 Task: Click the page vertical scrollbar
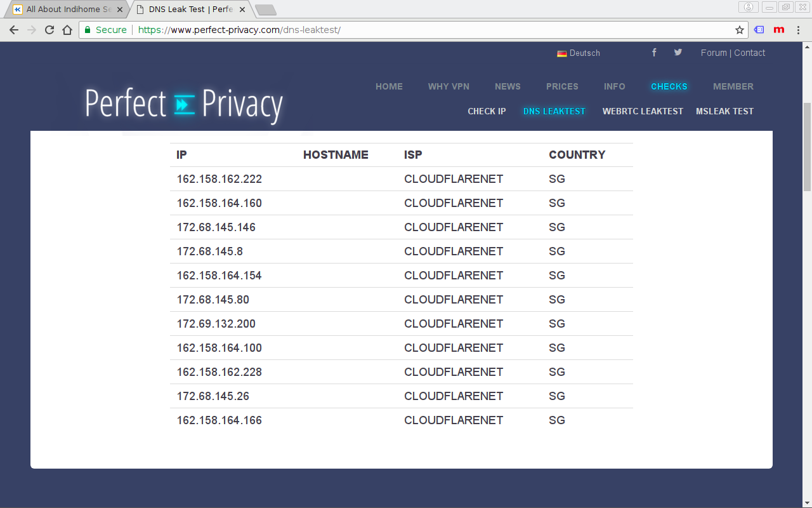point(807,146)
